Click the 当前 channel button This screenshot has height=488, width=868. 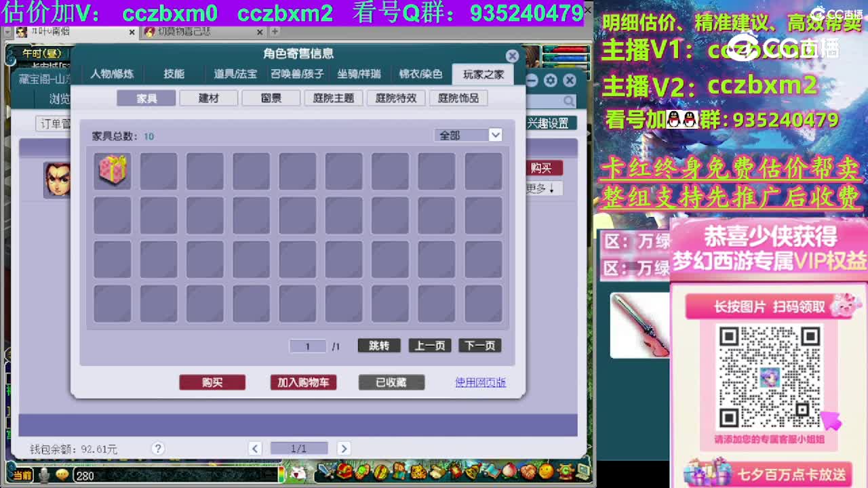(x=22, y=476)
